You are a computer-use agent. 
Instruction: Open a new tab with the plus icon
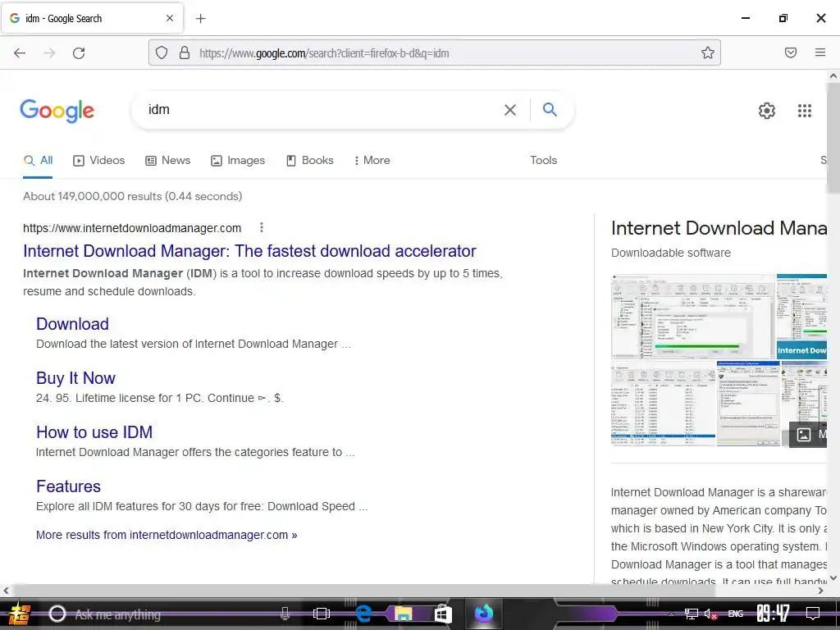[x=200, y=18]
